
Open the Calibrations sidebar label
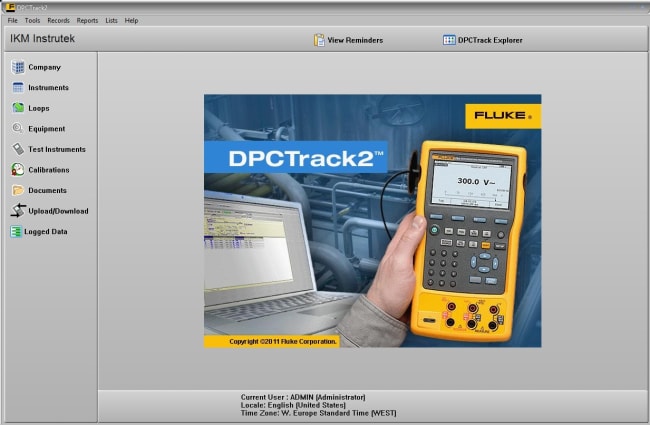49,170
